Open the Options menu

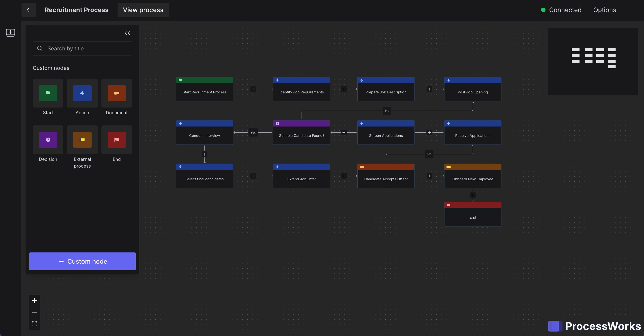[605, 10]
